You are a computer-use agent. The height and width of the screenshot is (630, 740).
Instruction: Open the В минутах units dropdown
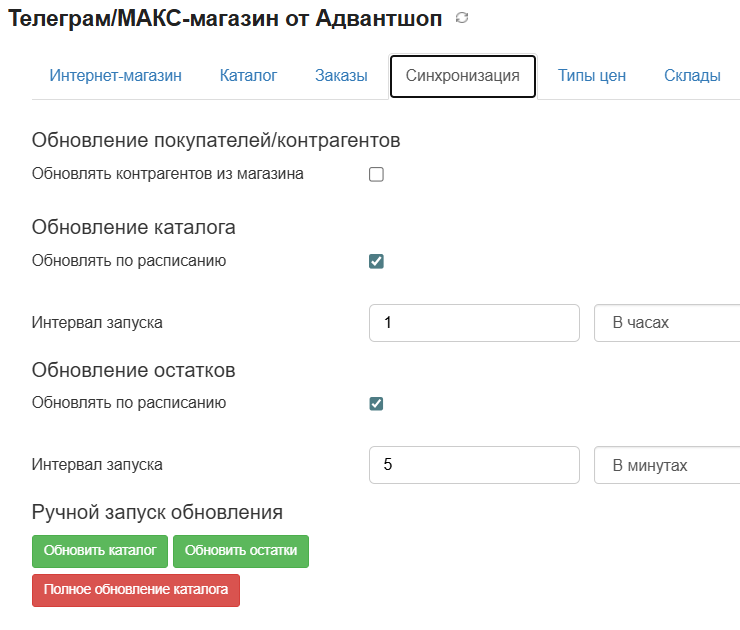point(667,465)
